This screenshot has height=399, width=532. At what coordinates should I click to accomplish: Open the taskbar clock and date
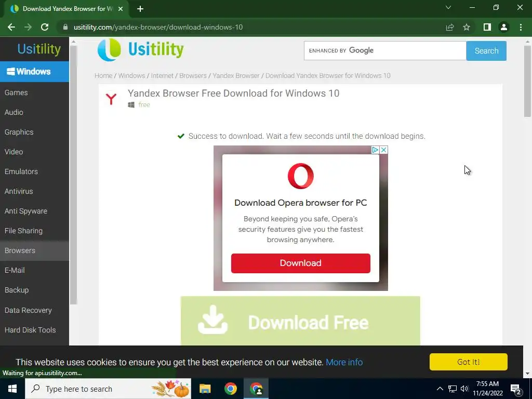coord(487,389)
